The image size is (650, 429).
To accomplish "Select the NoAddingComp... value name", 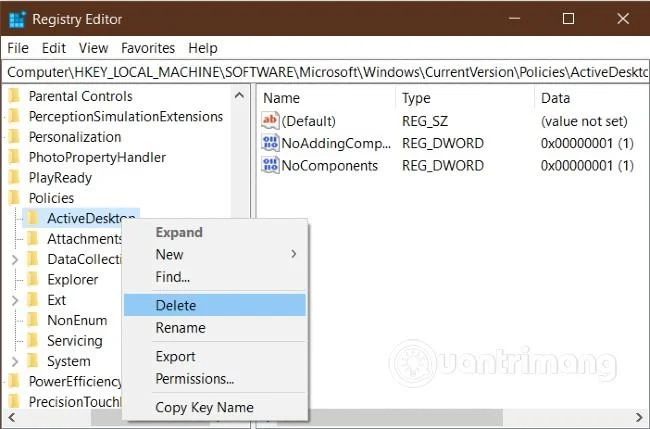I will (x=336, y=143).
